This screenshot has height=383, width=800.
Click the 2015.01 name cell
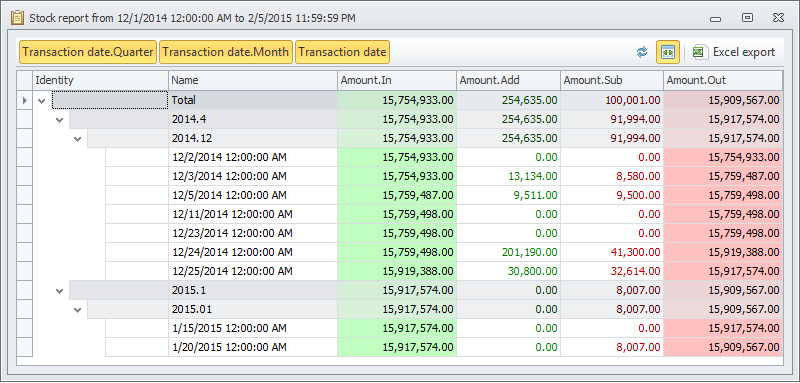(253, 310)
